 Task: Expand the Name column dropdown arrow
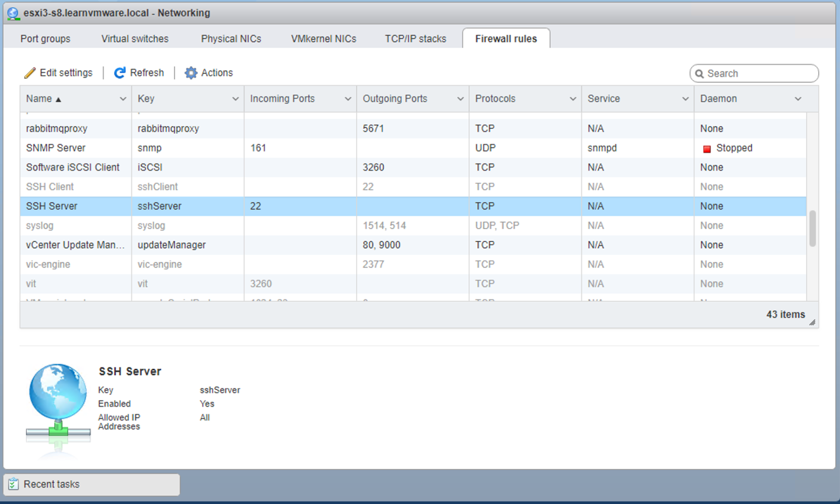119,98
